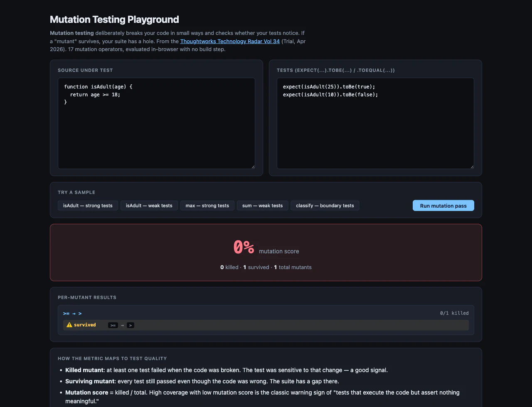The height and width of the screenshot is (407, 532).
Task: Click the "0%" mutation score value
Action: coord(244,247)
